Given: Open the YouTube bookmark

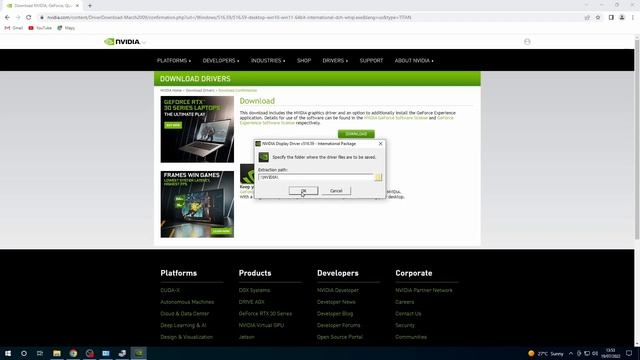Looking at the screenshot, I should click(40, 28).
